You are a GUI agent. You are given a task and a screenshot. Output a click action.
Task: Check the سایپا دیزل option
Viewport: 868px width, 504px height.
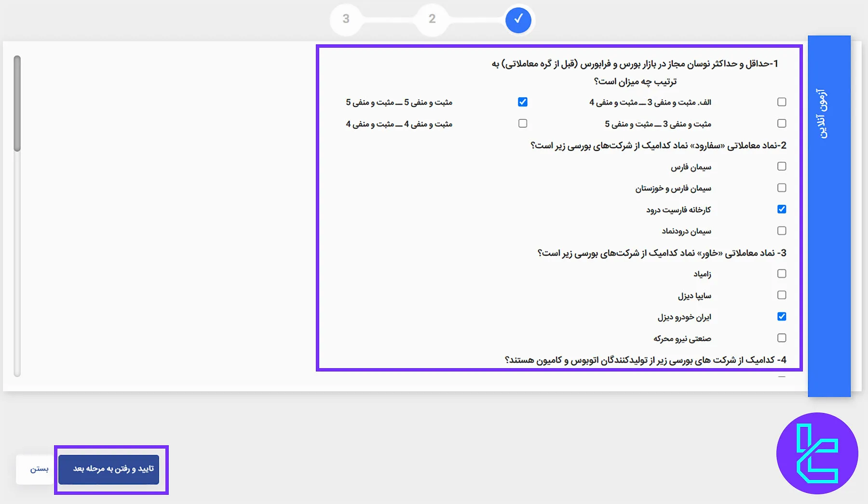tap(782, 295)
